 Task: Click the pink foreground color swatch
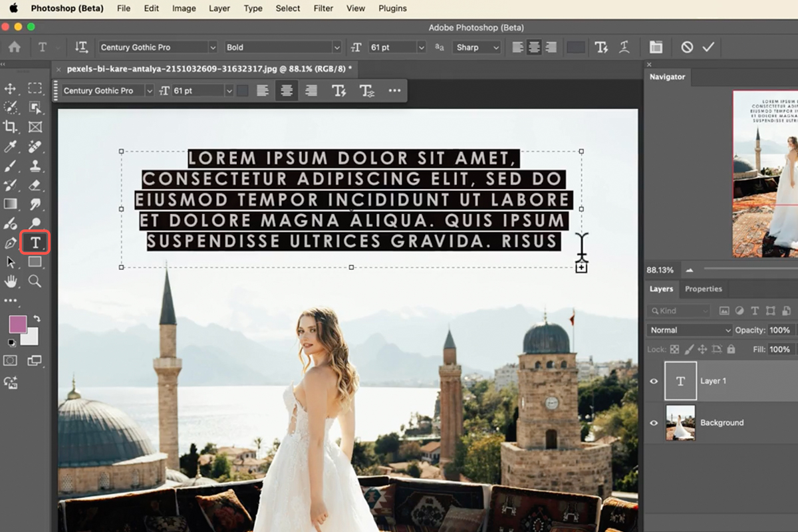(x=18, y=325)
